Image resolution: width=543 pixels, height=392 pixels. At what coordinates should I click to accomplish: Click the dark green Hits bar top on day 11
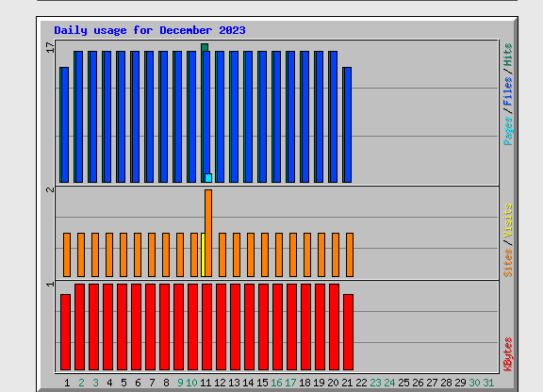tap(205, 47)
